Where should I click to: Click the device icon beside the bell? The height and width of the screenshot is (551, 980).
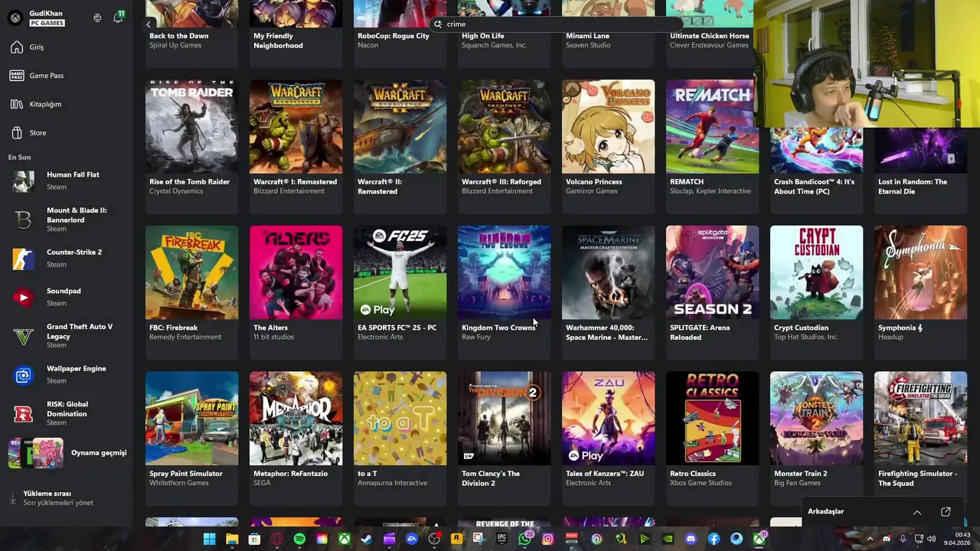(97, 18)
